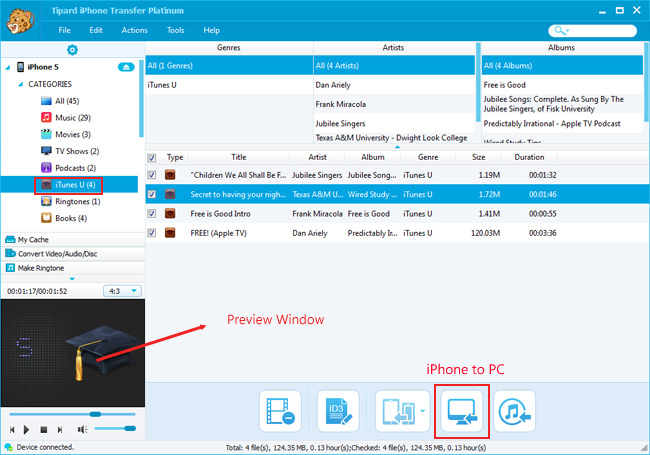Click inside the search input field
Viewport: 650px width, 455px height.
(602, 31)
